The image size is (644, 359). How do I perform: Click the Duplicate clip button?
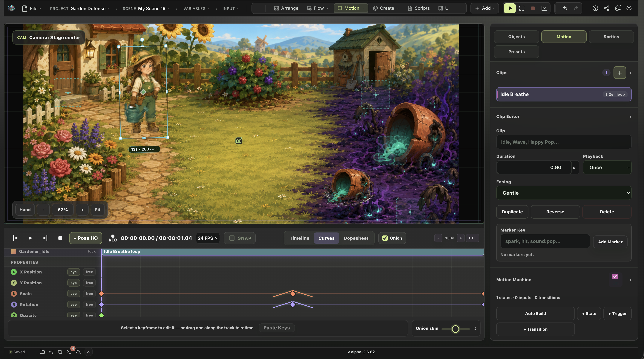[512, 212]
